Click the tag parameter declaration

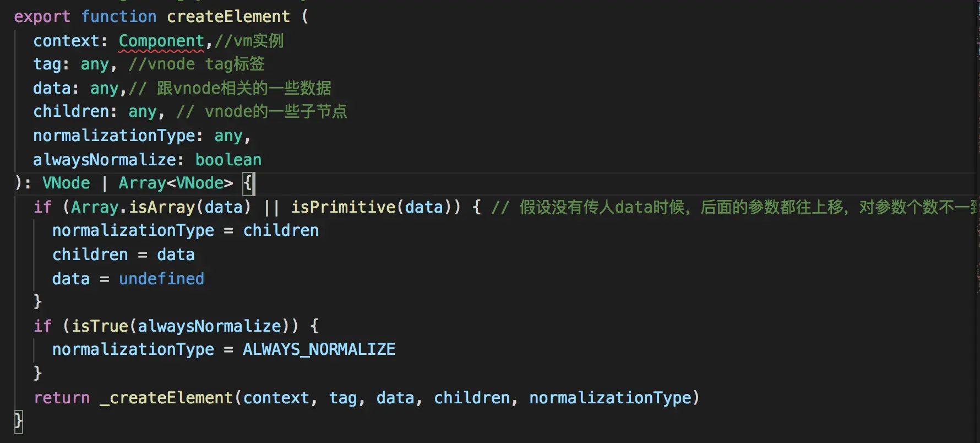(x=47, y=64)
